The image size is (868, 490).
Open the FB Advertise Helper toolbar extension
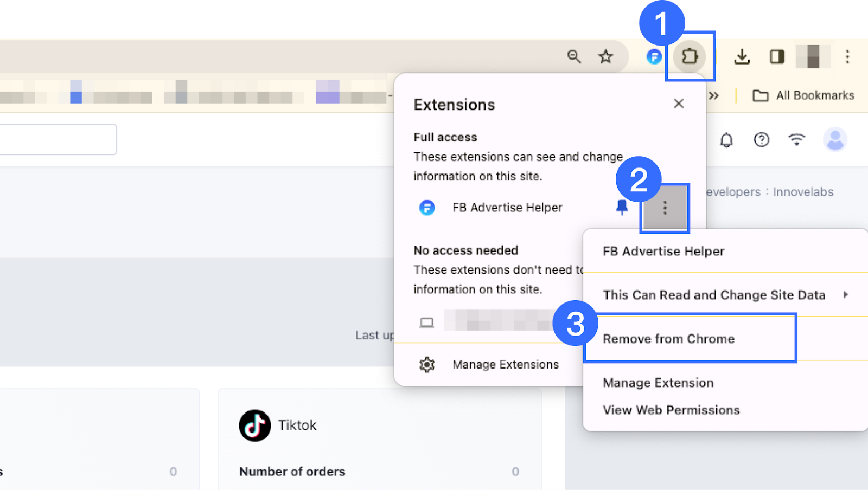[654, 56]
